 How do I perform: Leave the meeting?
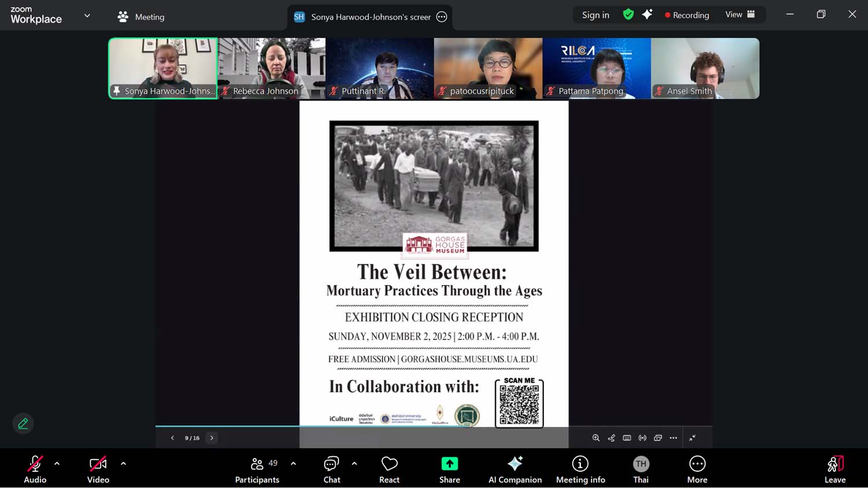835,469
